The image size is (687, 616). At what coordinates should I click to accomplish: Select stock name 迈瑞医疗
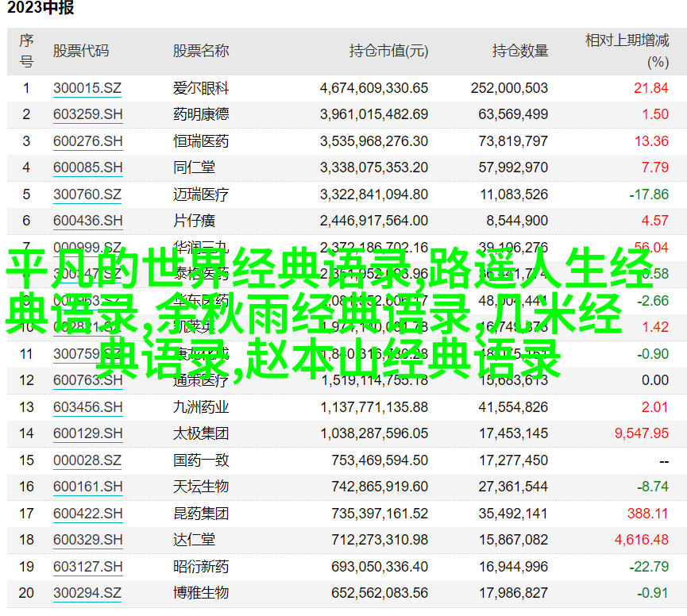[x=201, y=194]
